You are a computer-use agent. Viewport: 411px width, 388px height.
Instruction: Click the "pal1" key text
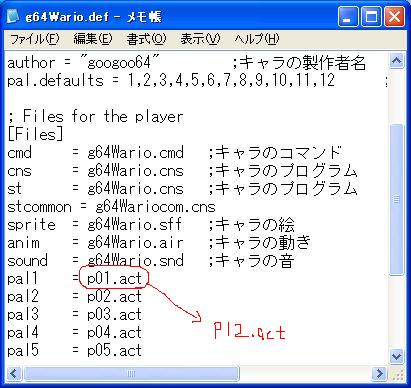[x=23, y=279]
